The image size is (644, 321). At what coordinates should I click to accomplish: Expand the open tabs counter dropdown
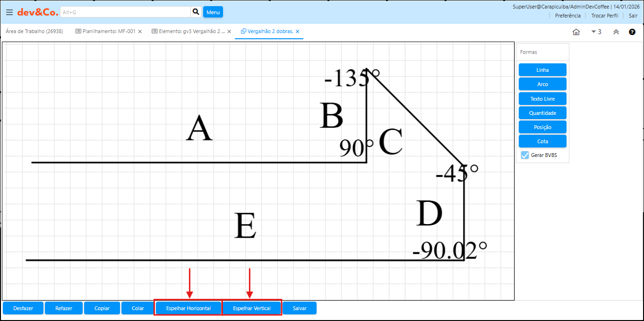click(596, 32)
